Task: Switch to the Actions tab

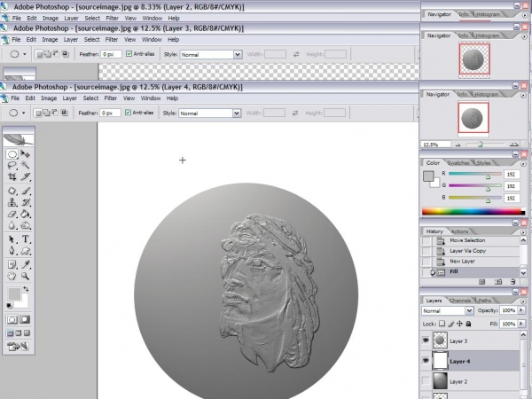Action: 459,231
